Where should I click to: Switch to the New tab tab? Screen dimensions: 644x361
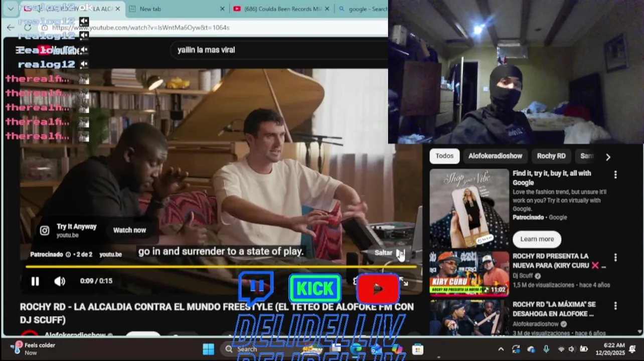pos(176,9)
